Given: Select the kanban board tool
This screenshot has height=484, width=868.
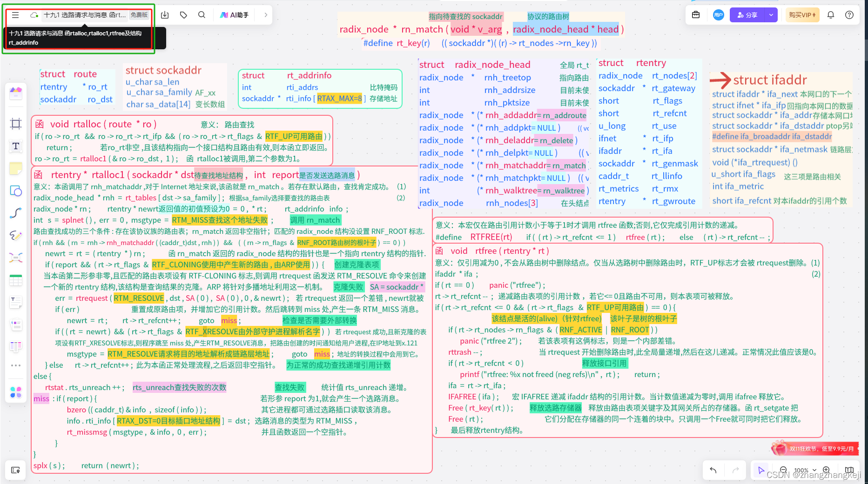Looking at the screenshot, I should click(x=16, y=346).
